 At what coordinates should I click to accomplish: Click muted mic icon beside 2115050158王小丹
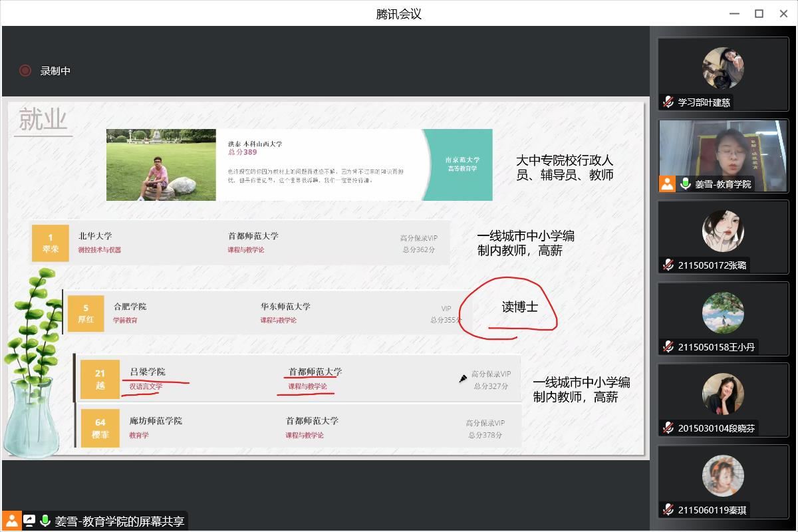668,347
